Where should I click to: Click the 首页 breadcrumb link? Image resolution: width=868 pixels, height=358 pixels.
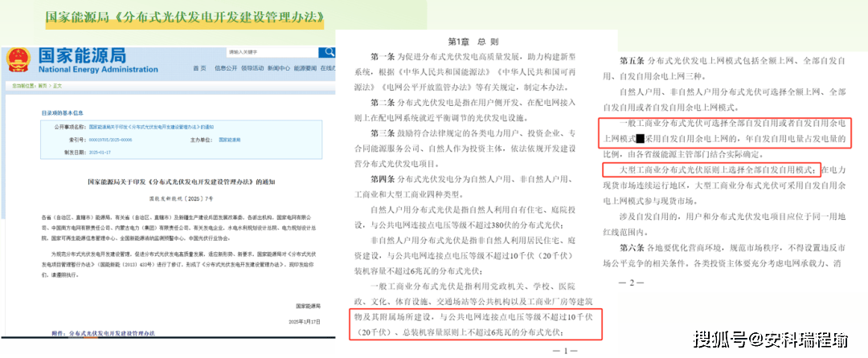click(x=42, y=86)
